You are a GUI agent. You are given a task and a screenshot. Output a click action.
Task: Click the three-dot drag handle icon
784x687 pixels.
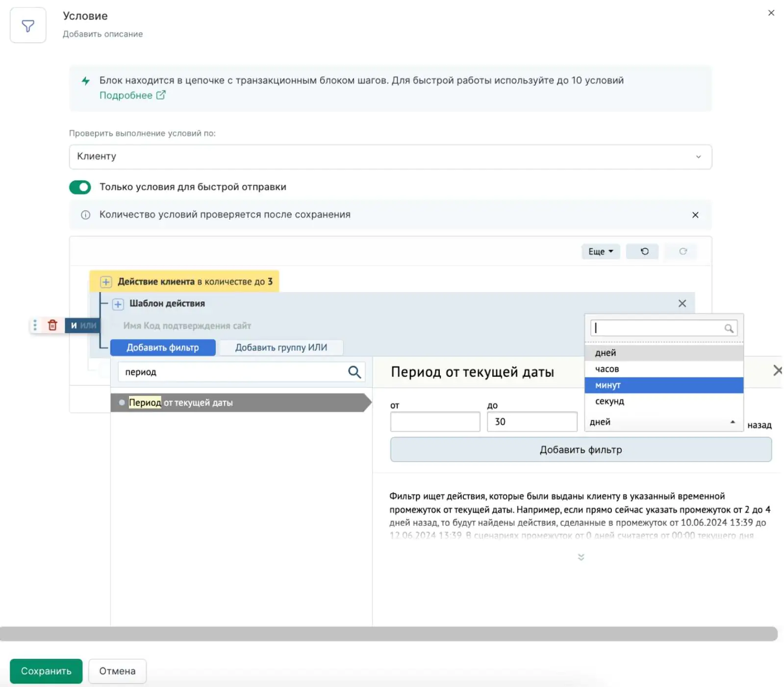click(x=35, y=325)
